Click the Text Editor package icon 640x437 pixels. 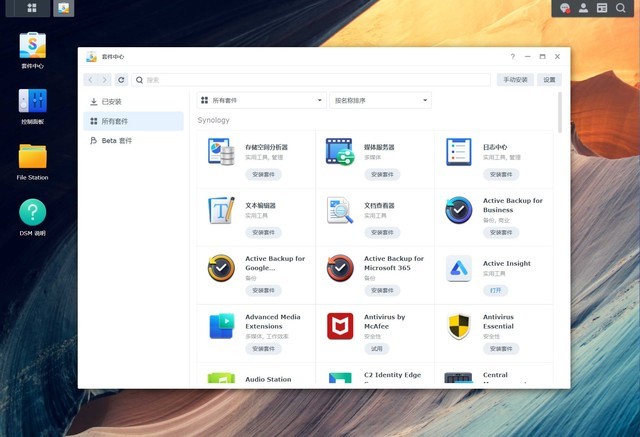click(x=221, y=210)
